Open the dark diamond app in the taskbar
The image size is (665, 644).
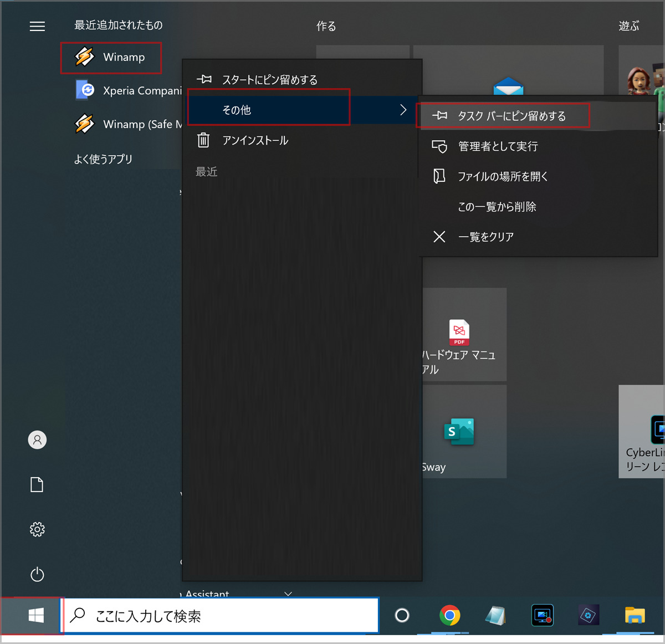pyautogui.click(x=589, y=615)
